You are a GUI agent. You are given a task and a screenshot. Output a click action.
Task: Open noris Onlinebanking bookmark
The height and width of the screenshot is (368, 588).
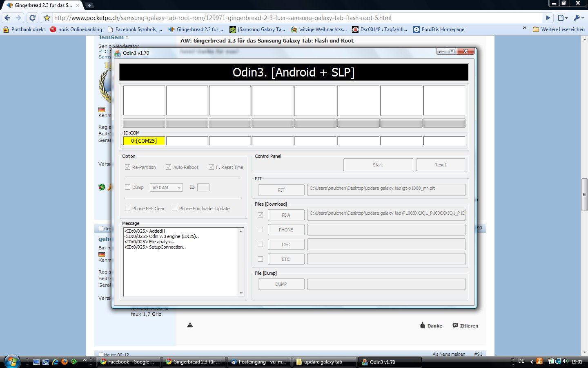76,29
